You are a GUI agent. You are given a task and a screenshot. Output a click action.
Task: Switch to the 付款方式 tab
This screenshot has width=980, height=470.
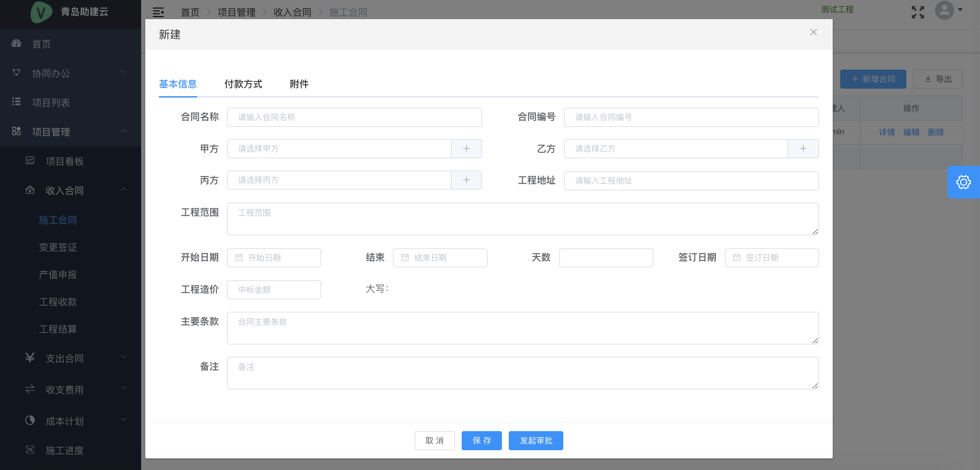click(x=243, y=84)
